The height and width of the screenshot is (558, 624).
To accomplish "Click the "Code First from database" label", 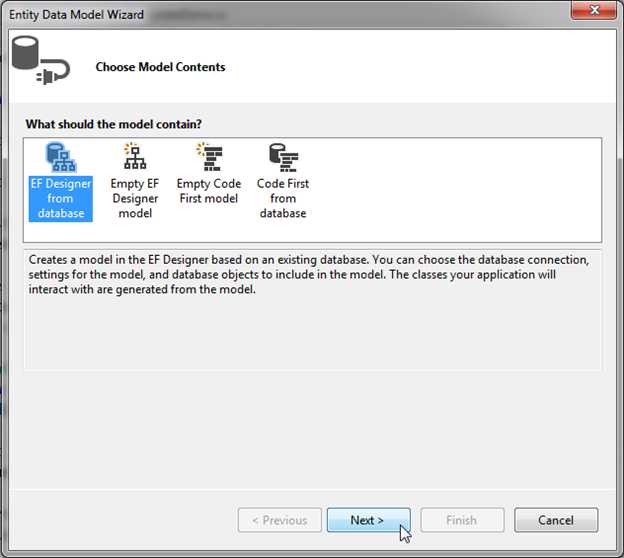I will [283, 199].
